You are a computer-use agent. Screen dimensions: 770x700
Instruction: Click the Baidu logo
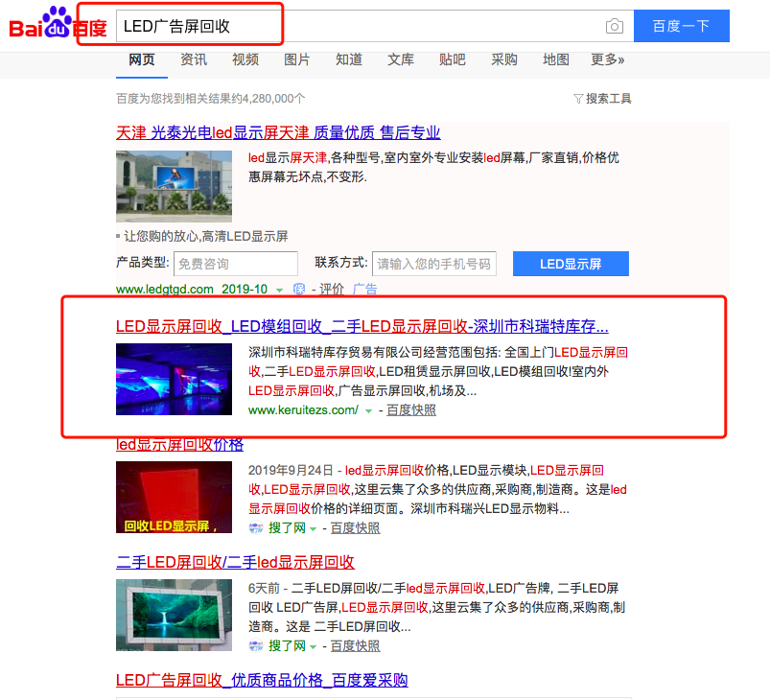pos(58,24)
